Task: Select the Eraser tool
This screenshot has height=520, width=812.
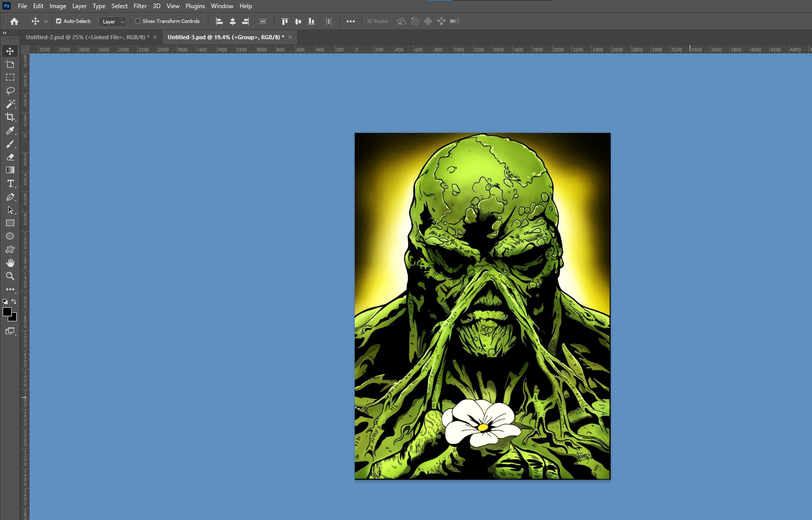Action: tap(10, 157)
